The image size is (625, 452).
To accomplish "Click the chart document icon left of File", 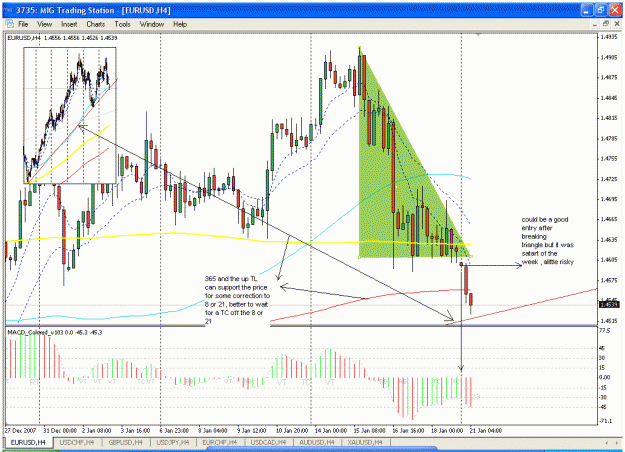I will pyautogui.click(x=10, y=24).
